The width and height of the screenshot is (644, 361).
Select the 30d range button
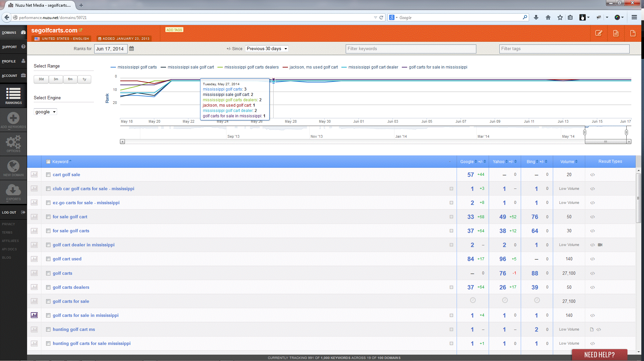[41, 79]
